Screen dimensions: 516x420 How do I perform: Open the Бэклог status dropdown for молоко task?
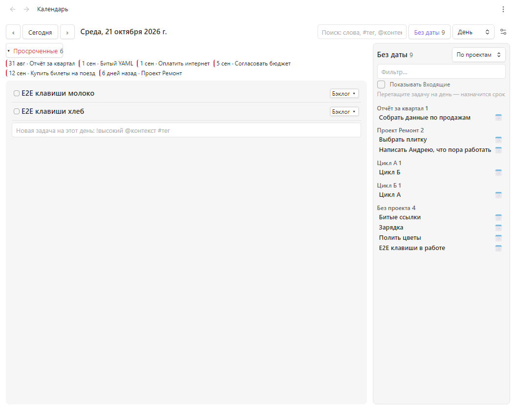(x=344, y=94)
